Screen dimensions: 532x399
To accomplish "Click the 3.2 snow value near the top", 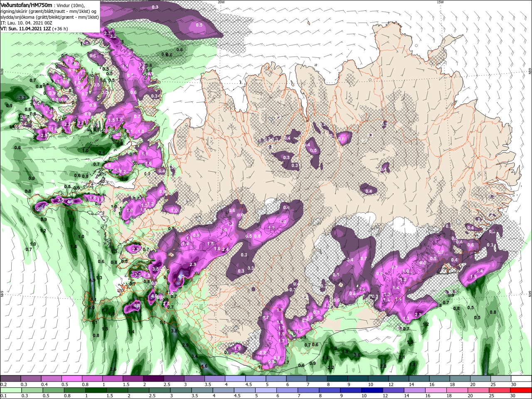I will pyautogui.click(x=113, y=37).
